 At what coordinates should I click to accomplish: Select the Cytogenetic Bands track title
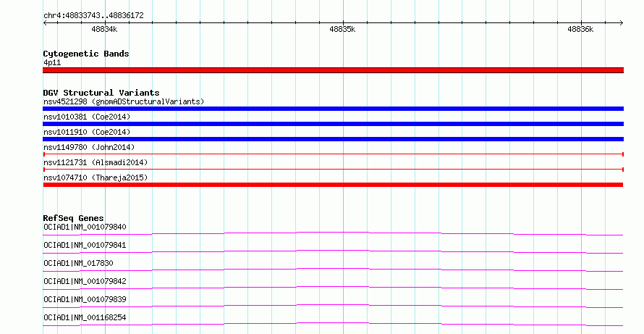86,54
